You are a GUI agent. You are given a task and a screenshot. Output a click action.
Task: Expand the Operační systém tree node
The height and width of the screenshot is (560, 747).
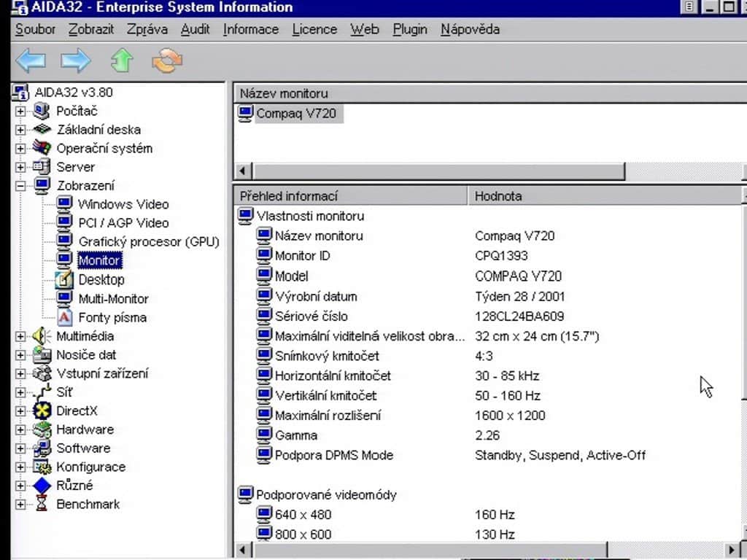click(20, 148)
